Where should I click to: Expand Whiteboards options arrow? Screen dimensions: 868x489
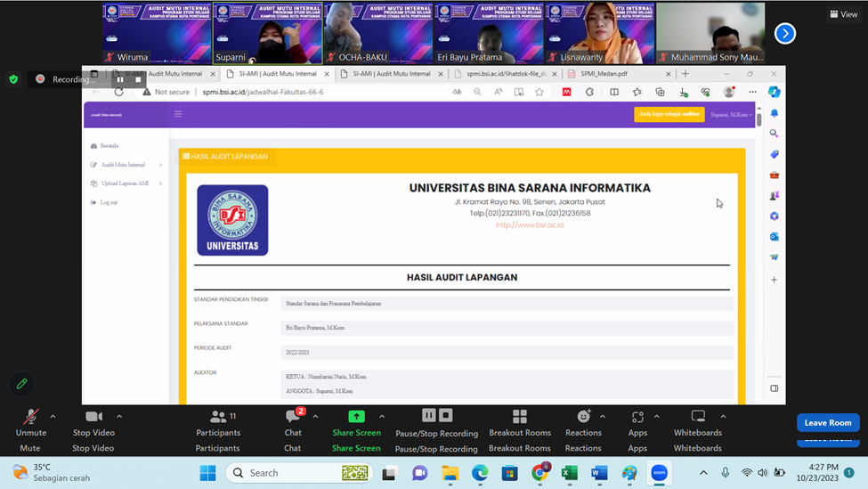(723, 417)
